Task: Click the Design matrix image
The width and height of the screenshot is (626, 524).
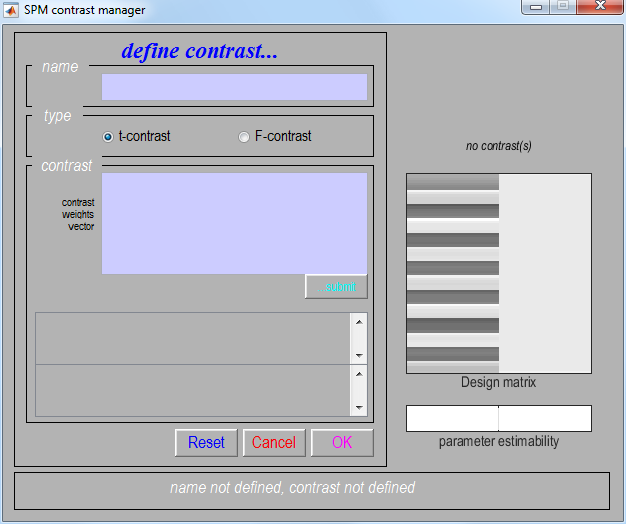Action: (498, 273)
